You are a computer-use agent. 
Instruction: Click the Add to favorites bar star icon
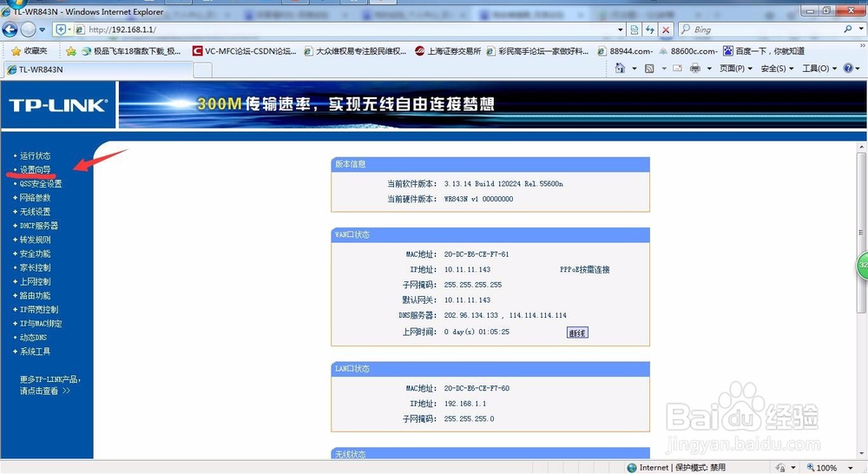[71, 51]
